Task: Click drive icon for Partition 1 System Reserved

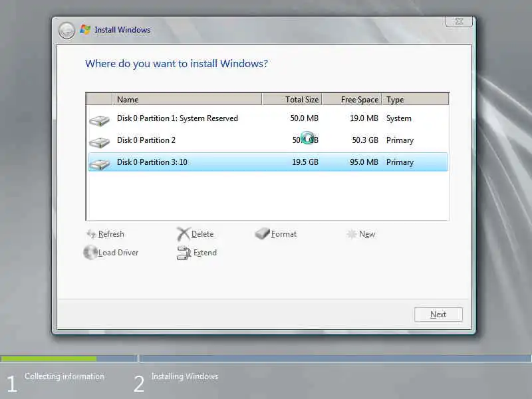Action: pyautogui.click(x=99, y=120)
